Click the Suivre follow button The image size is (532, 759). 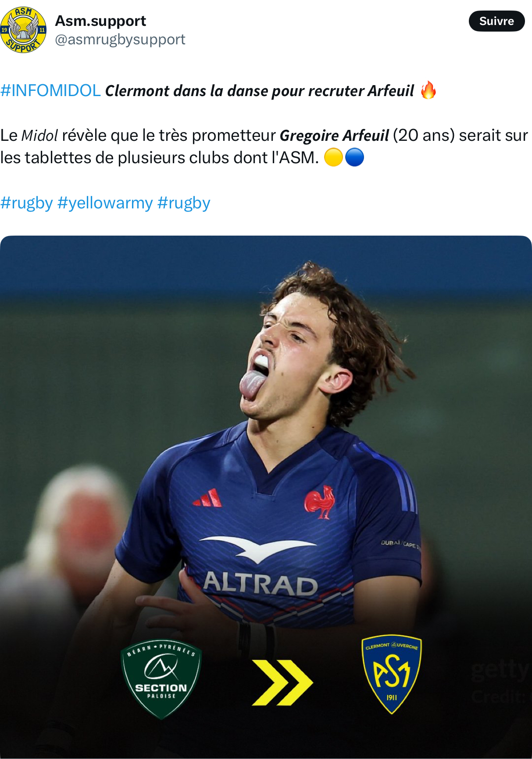click(x=496, y=21)
